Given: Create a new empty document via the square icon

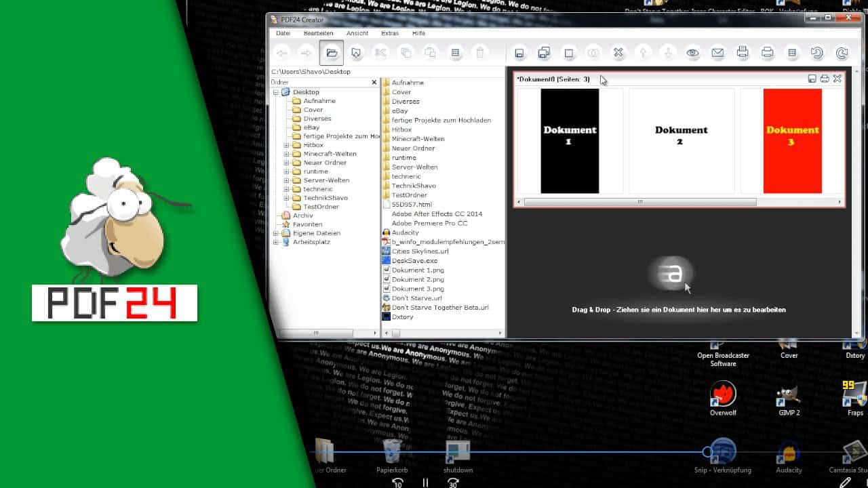Looking at the screenshot, I should click(569, 53).
